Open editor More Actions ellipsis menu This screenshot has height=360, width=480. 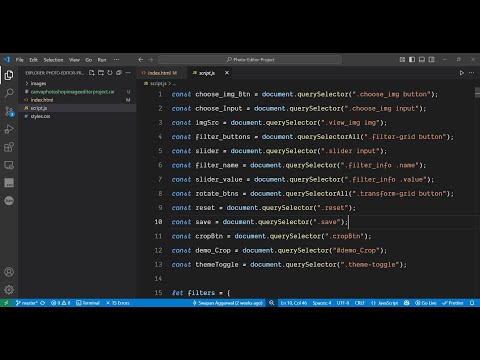[471, 73]
